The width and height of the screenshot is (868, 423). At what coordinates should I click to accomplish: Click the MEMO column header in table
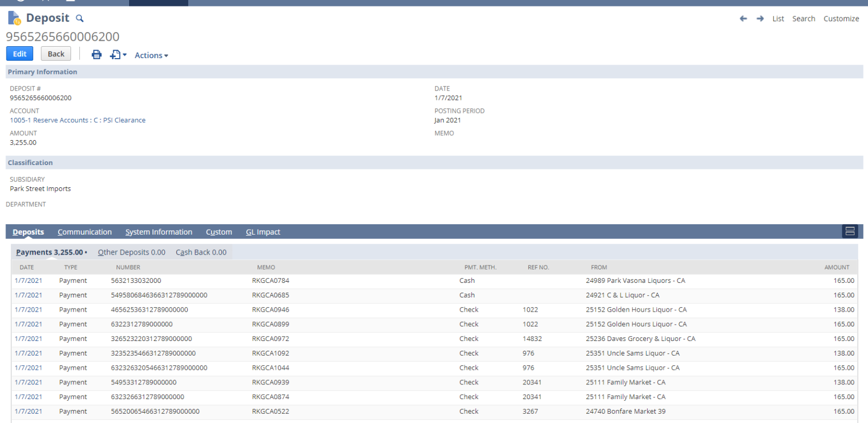pyautogui.click(x=266, y=267)
